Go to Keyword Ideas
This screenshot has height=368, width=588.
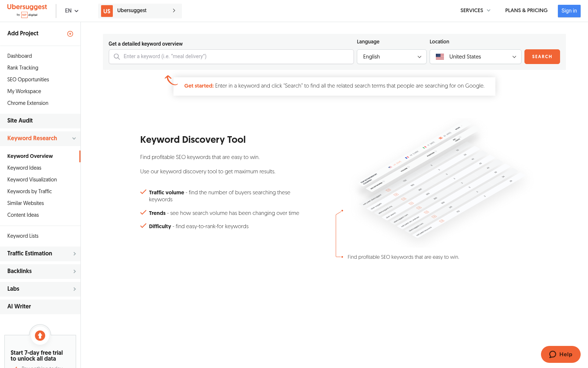(24, 168)
